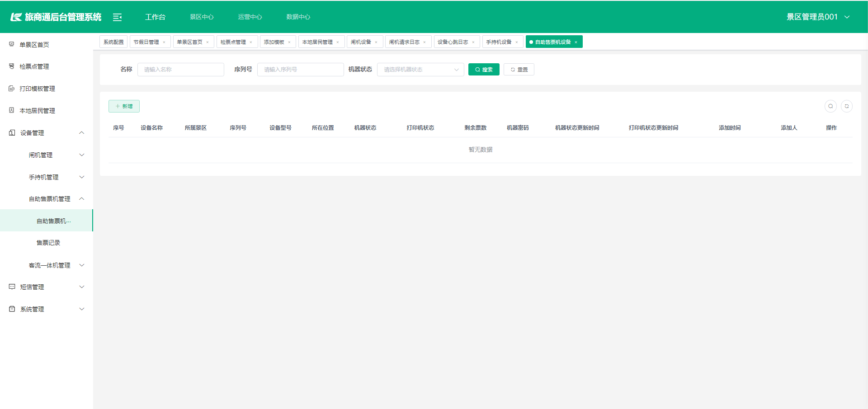Close the 手持机设备 tab

(517, 42)
